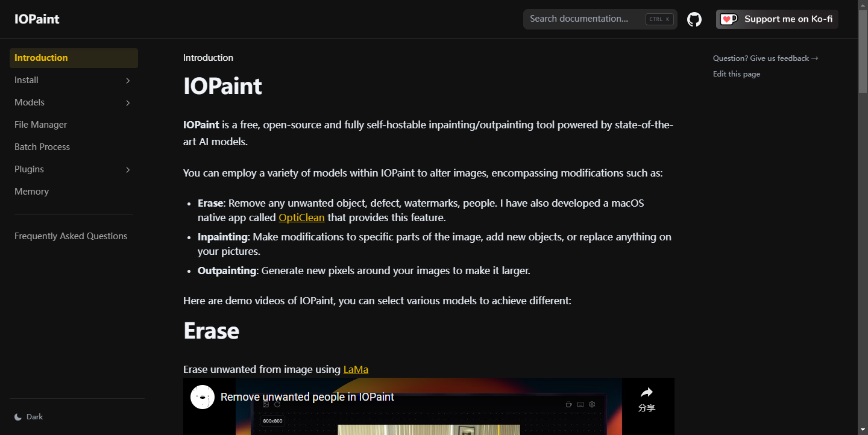
Task: Click the bold Erase bullet term
Action: click(210, 203)
